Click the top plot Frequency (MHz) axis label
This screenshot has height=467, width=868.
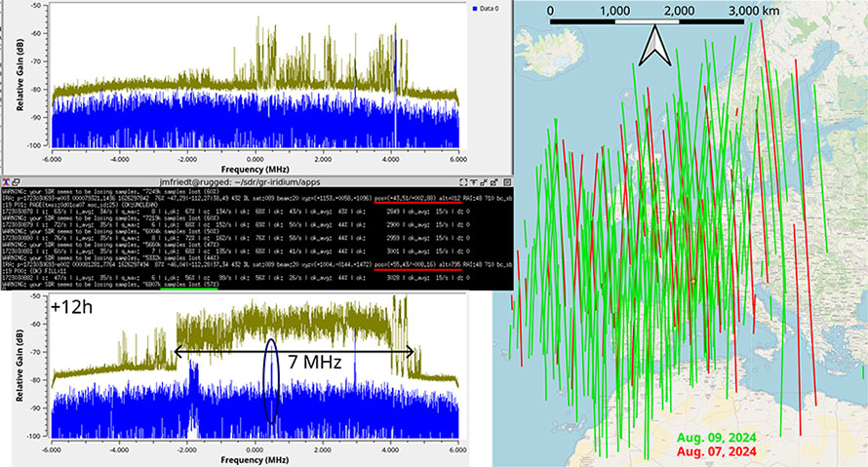[x=254, y=170]
